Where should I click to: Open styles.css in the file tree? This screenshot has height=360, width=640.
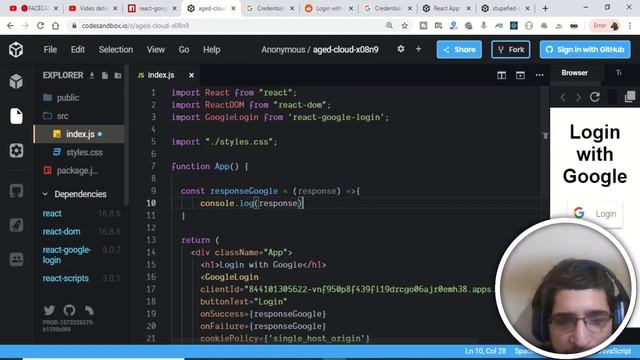79,152
